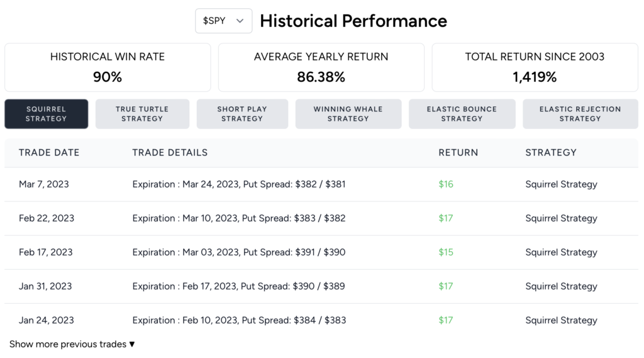Switch to Elastic Rejection Strategy tab
This screenshot has height=358, width=644.
pos(580,114)
